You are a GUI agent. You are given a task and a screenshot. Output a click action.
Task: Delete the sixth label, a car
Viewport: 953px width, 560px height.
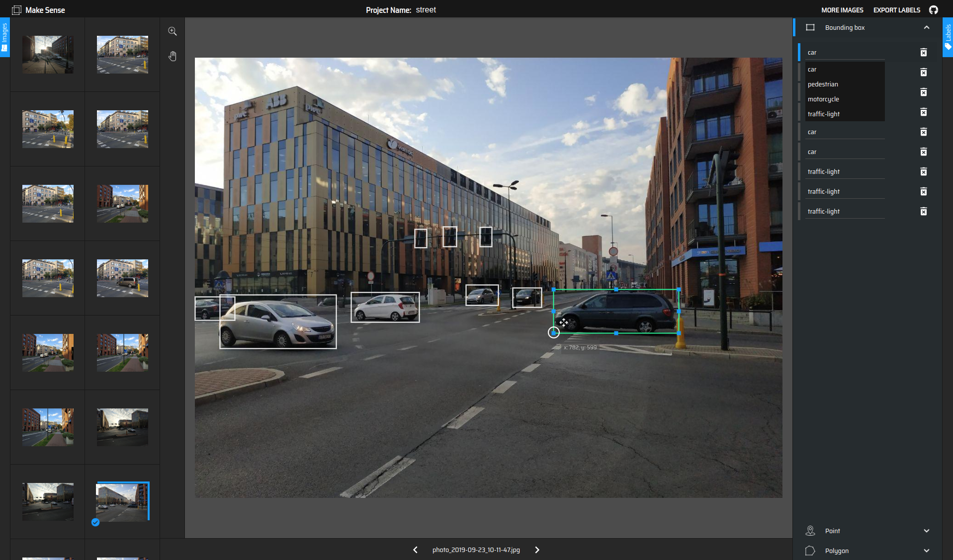tap(924, 152)
